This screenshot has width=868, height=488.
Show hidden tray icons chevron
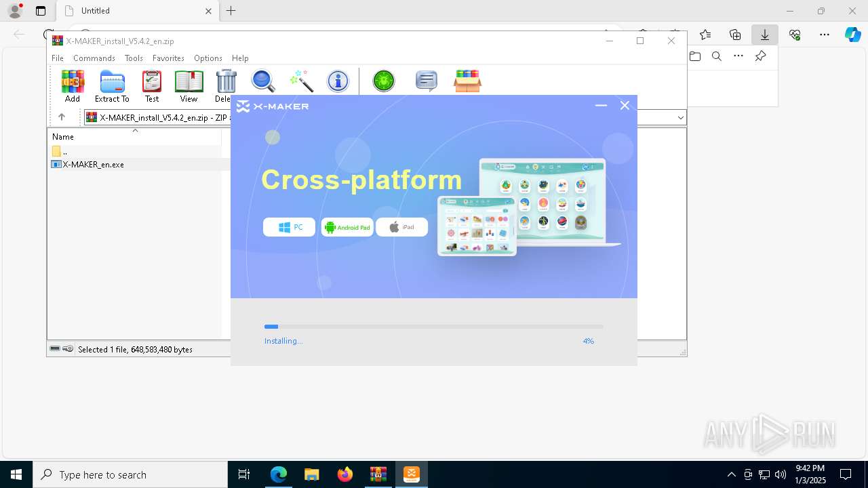tap(731, 474)
